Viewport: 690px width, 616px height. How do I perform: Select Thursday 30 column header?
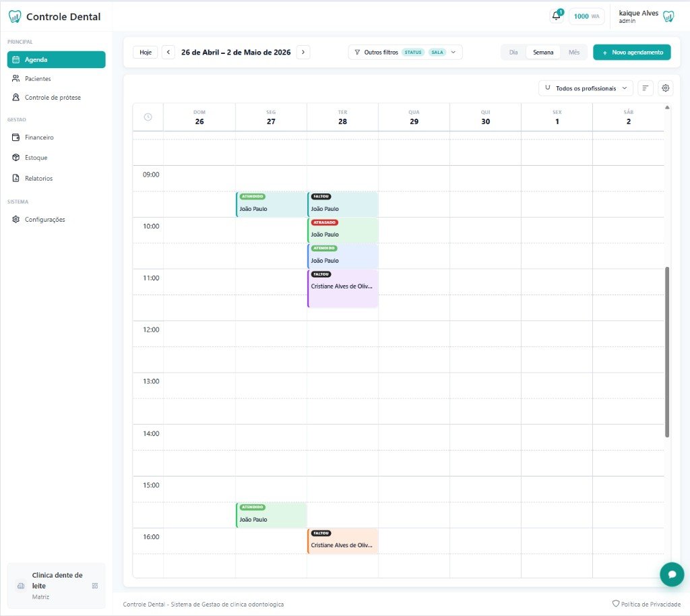click(485, 117)
